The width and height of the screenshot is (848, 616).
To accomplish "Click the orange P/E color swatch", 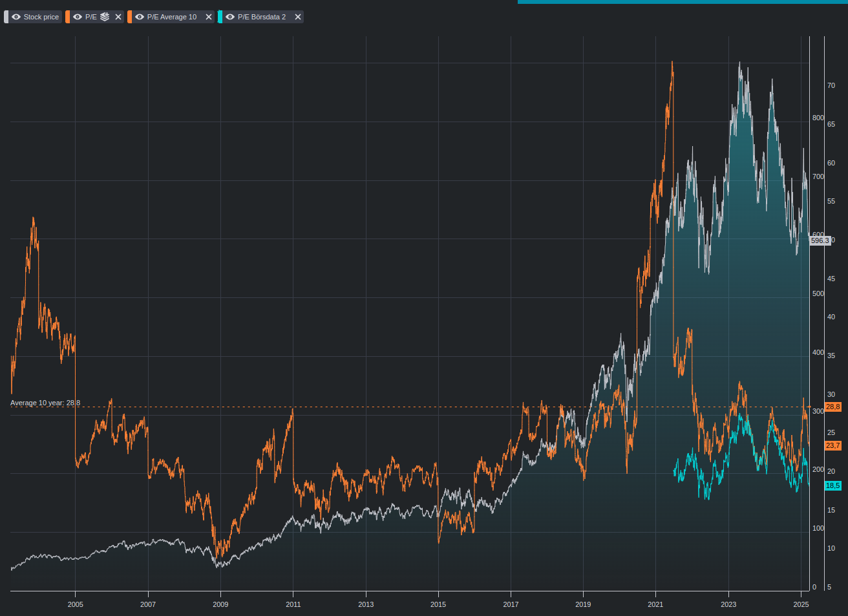I will coord(68,17).
